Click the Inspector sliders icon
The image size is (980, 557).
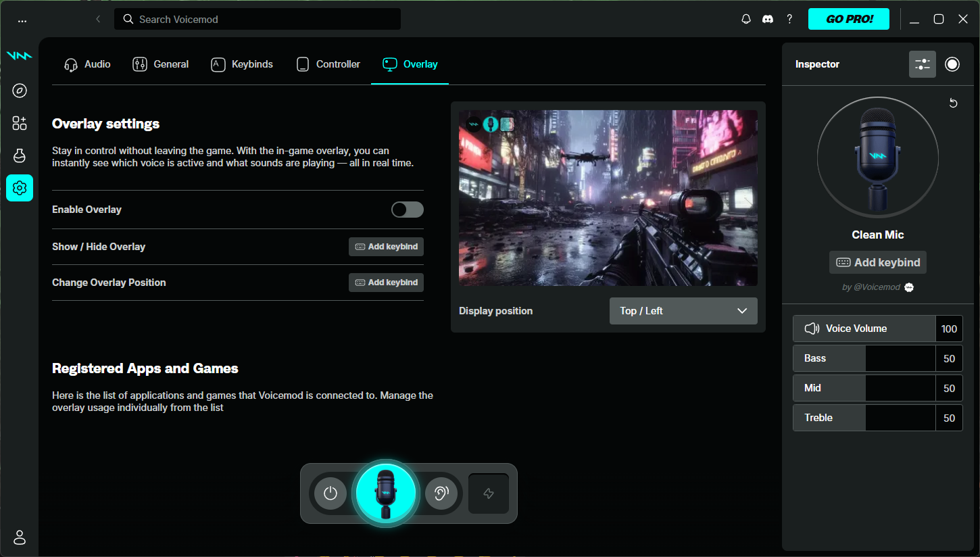pos(923,64)
